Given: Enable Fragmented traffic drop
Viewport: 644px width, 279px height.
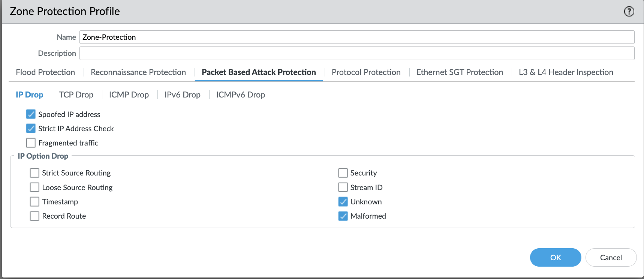Looking at the screenshot, I should tap(31, 142).
